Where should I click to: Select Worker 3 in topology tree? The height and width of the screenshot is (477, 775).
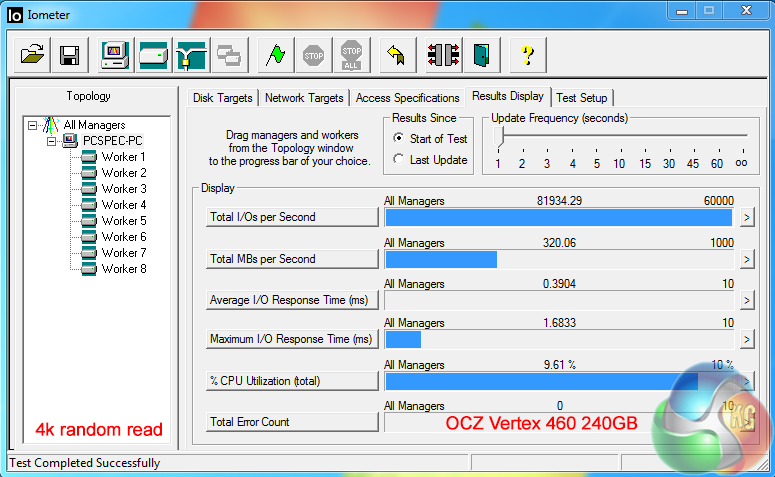(x=124, y=189)
